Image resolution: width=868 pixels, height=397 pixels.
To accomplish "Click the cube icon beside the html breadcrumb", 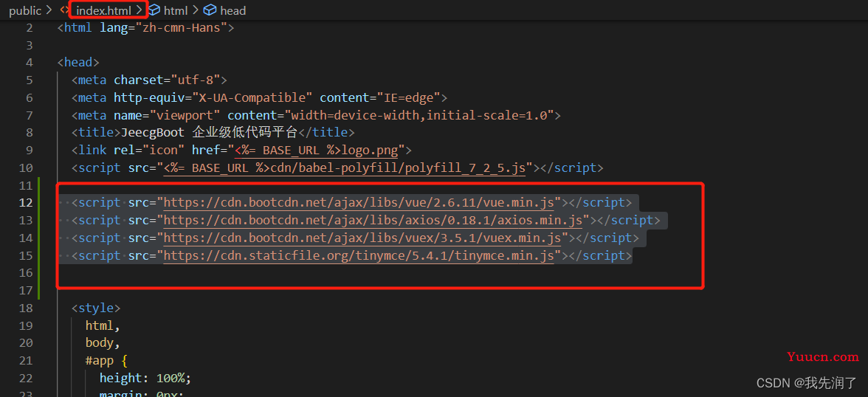I will [154, 10].
